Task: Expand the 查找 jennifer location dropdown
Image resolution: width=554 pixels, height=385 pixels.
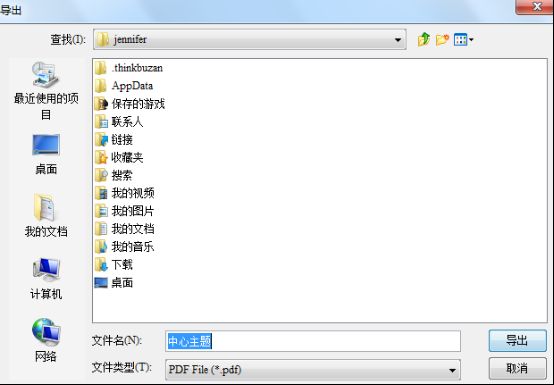Action: (x=398, y=40)
